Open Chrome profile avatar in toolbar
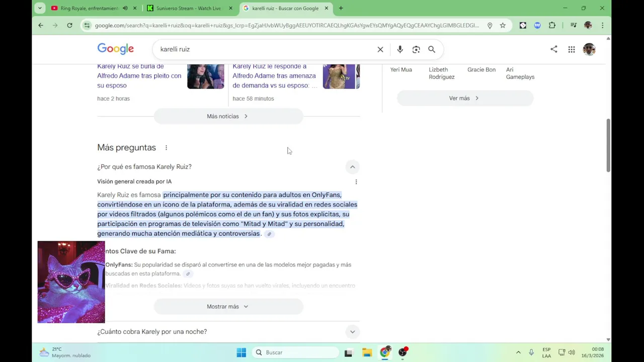 pos(588,25)
